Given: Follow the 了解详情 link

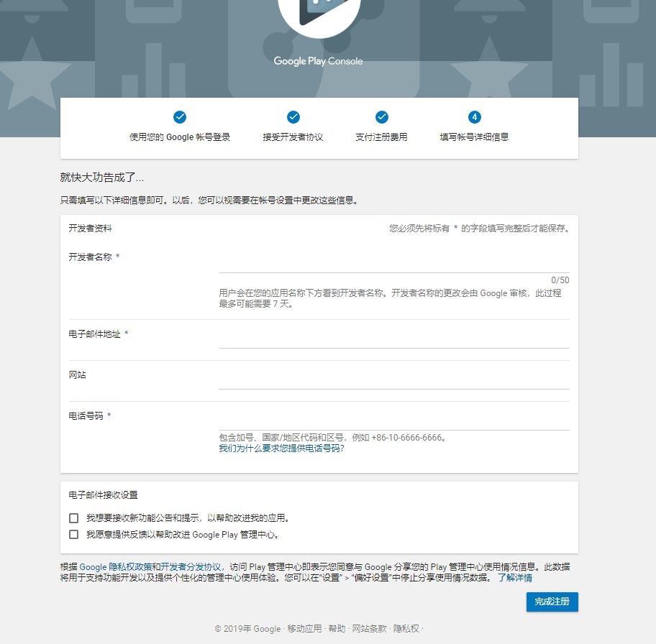Looking at the screenshot, I should tap(515, 577).
